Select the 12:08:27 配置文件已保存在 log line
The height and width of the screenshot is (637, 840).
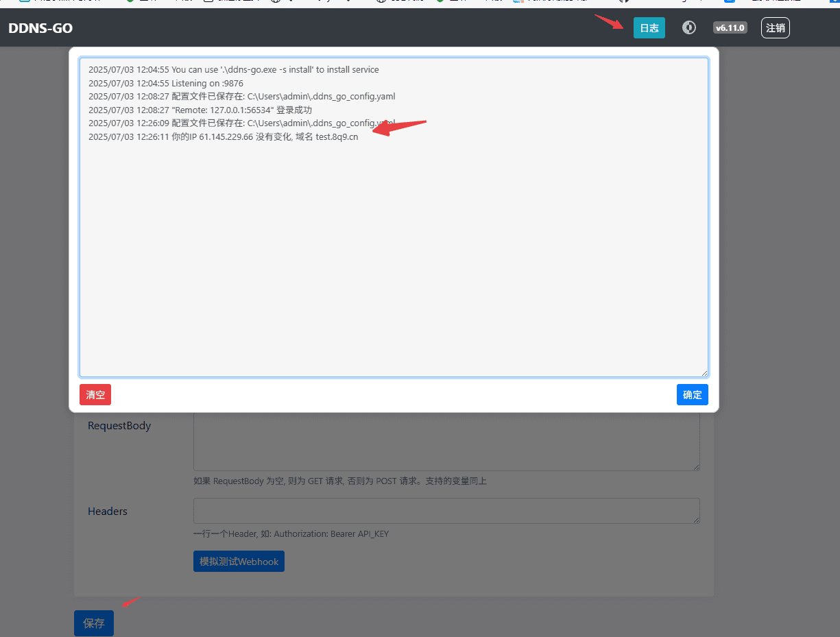coord(242,97)
